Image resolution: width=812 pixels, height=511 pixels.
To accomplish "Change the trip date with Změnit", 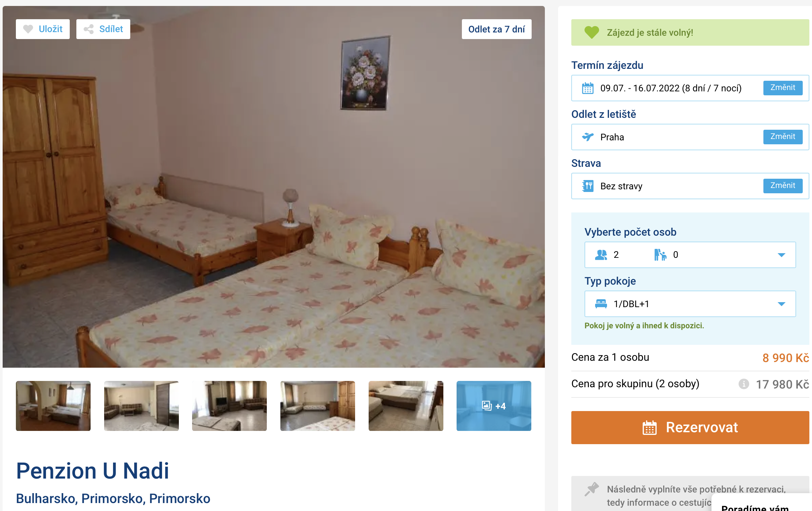I will pos(783,88).
